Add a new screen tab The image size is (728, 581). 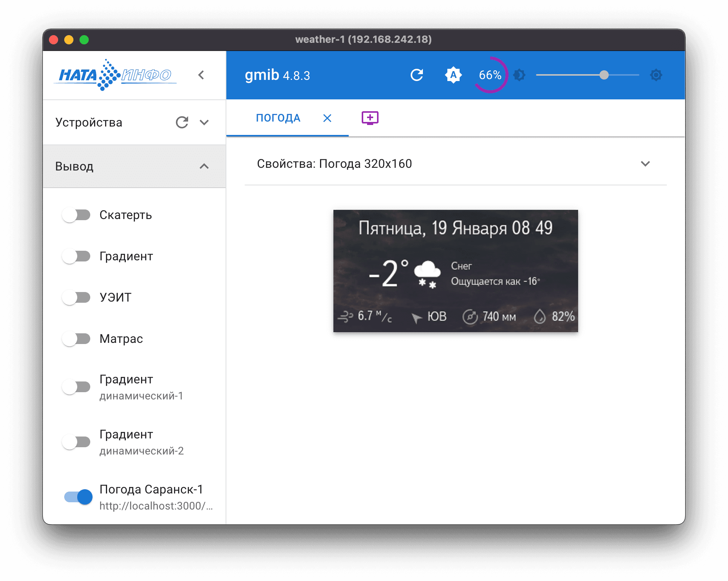[x=370, y=118]
